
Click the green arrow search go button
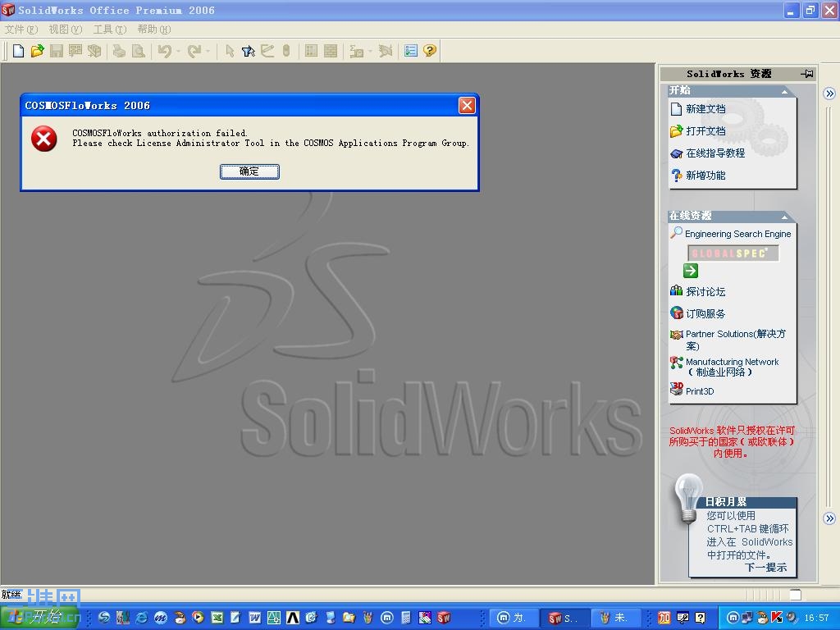pyautogui.click(x=691, y=271)
